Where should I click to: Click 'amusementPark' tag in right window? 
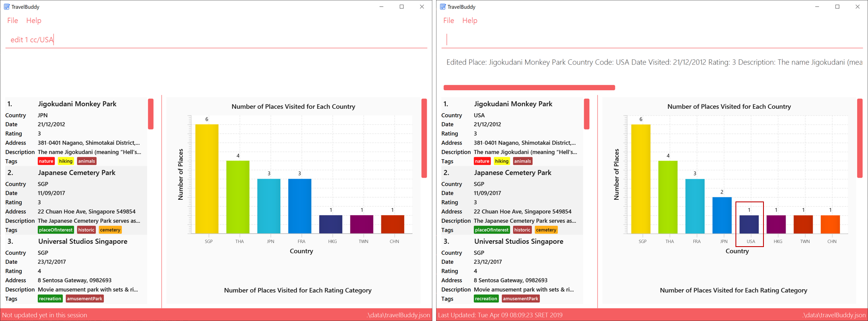[521, 299]
